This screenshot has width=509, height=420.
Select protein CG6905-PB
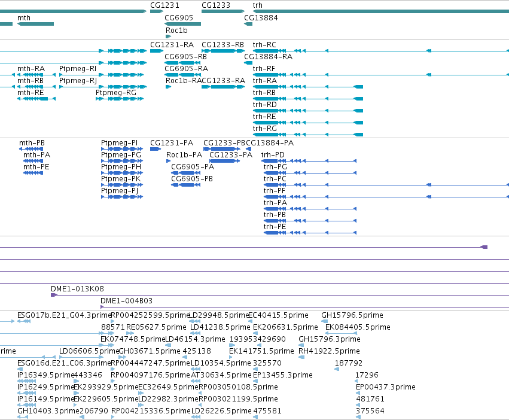tap(185, 185)
